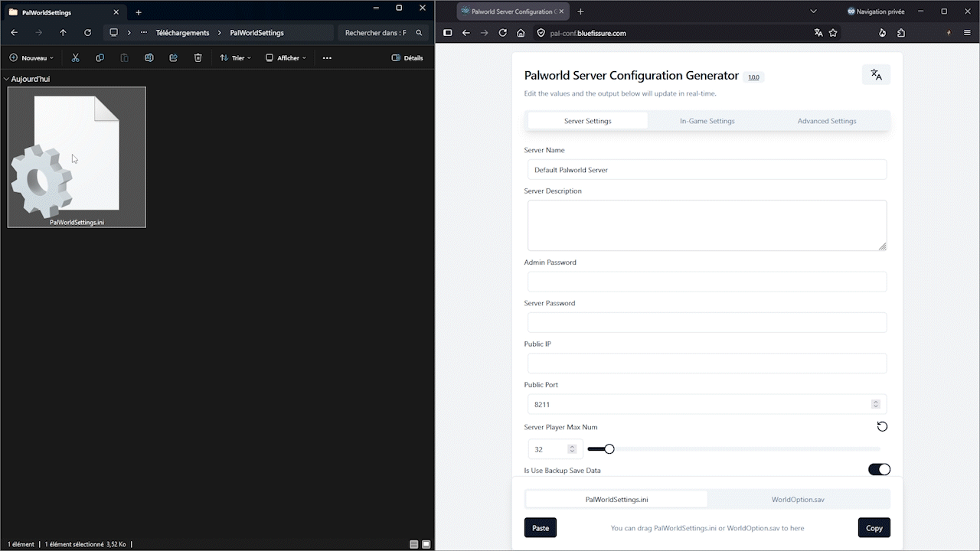The height and width of the screenshot is (551, 980).
Task: Click the search magnifier icon in Explorer
Action: [419, 33]
